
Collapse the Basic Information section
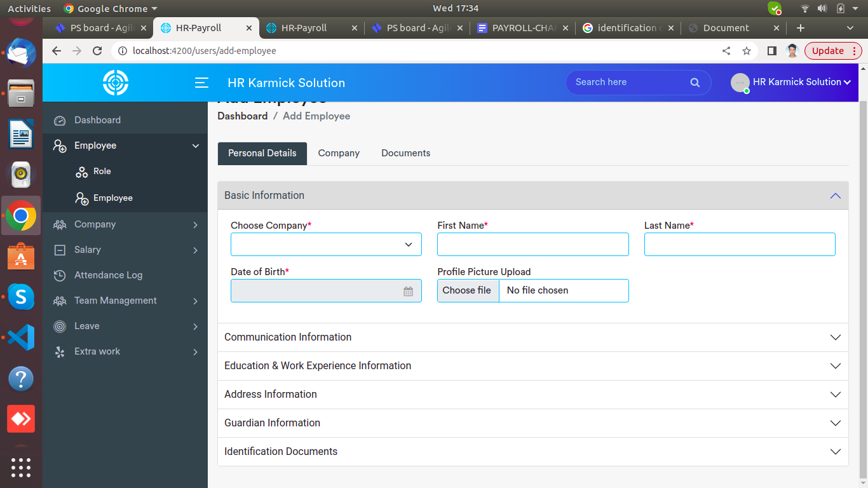835,196
